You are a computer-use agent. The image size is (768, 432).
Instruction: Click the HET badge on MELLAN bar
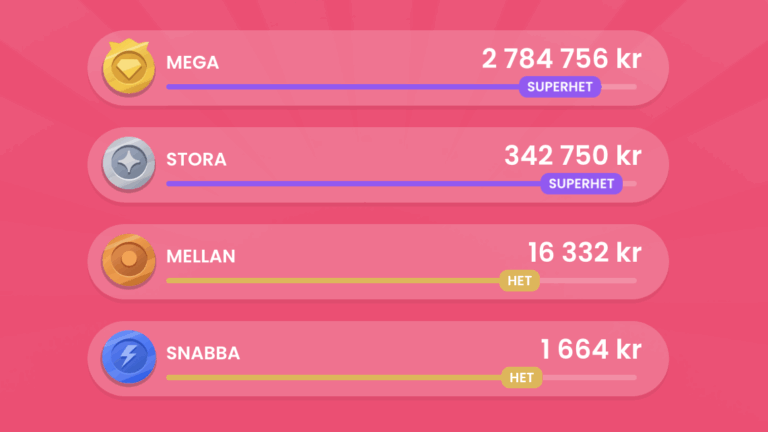(519, 281)
